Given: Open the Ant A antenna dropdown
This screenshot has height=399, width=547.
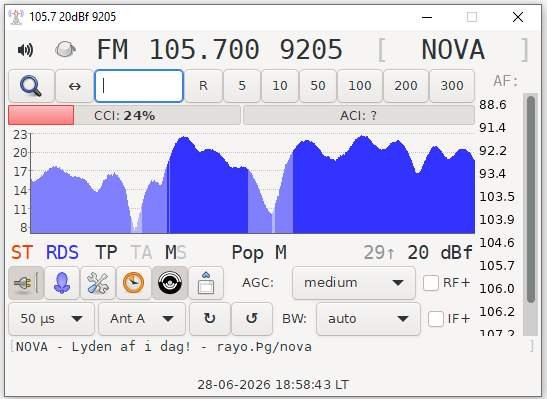Looking at the screenshot, I should [142, 319].
